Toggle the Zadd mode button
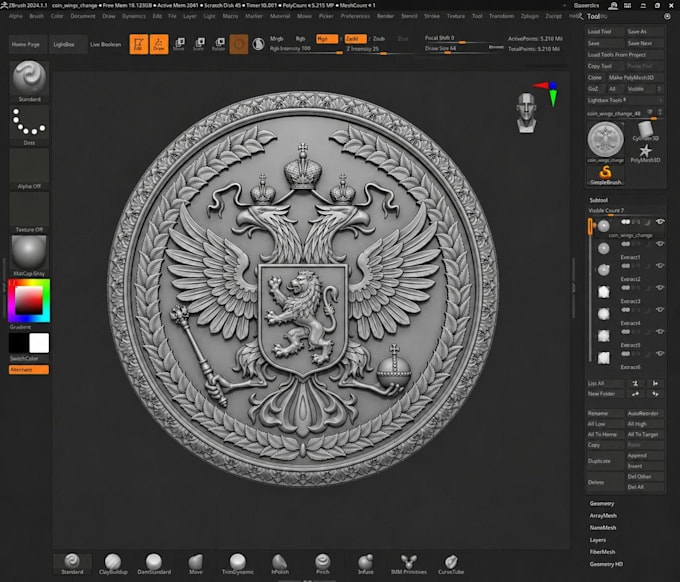The width and height of the screenshot is (680, 582). pos(355,39)
